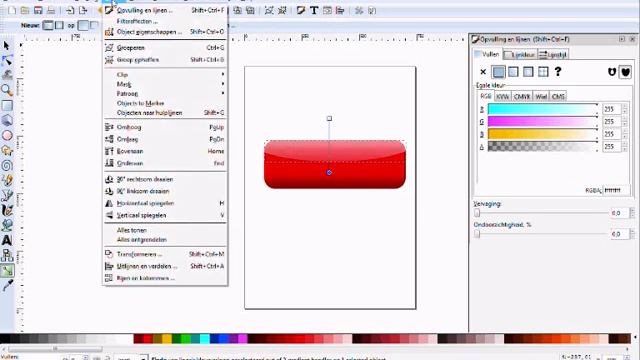Choose the Tweak tool in toolbox
640x360 pixels.
(x=7, y=75)
